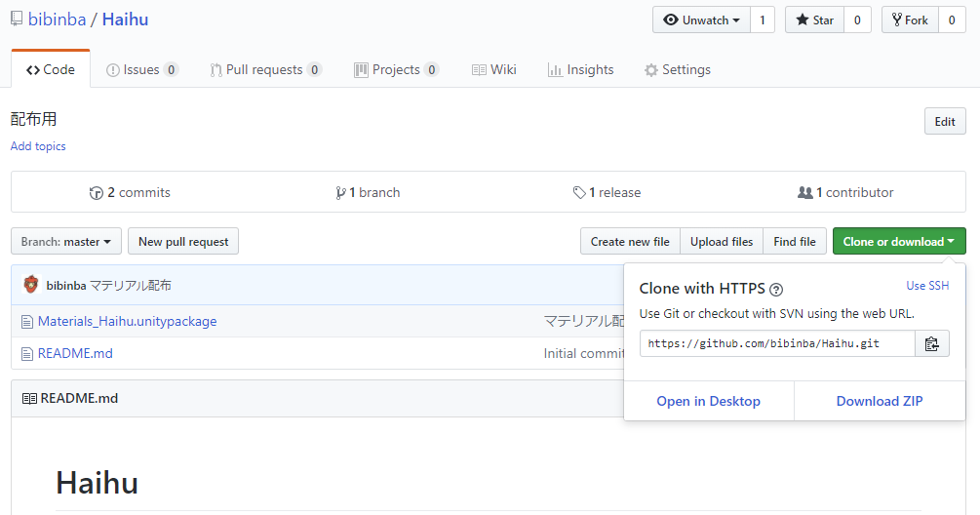Open the bibinba owner profile link

tap(57, 20)
